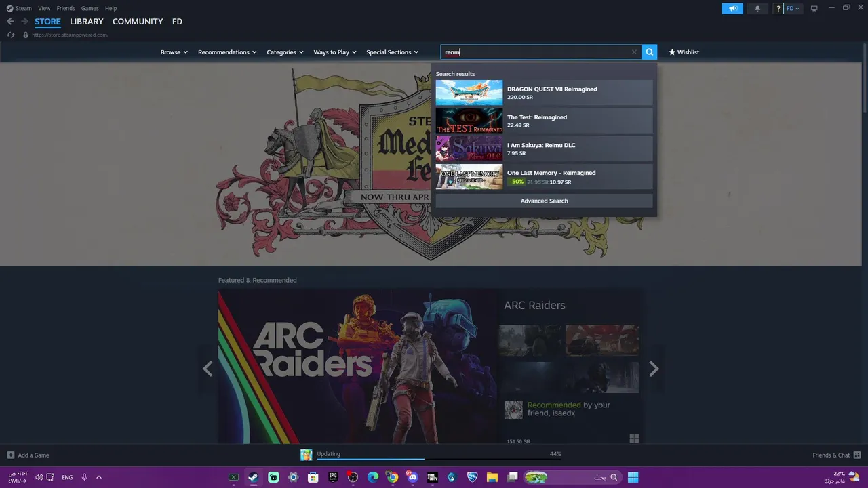Click the padlock icon beside the URL

click(x=26, y=35)
